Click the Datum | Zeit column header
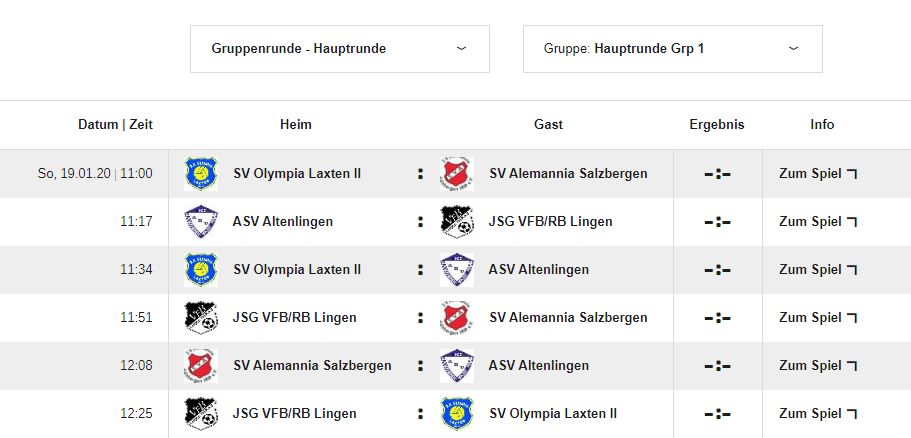The width and height of the screenshot is (911, 438). point(115,124)
